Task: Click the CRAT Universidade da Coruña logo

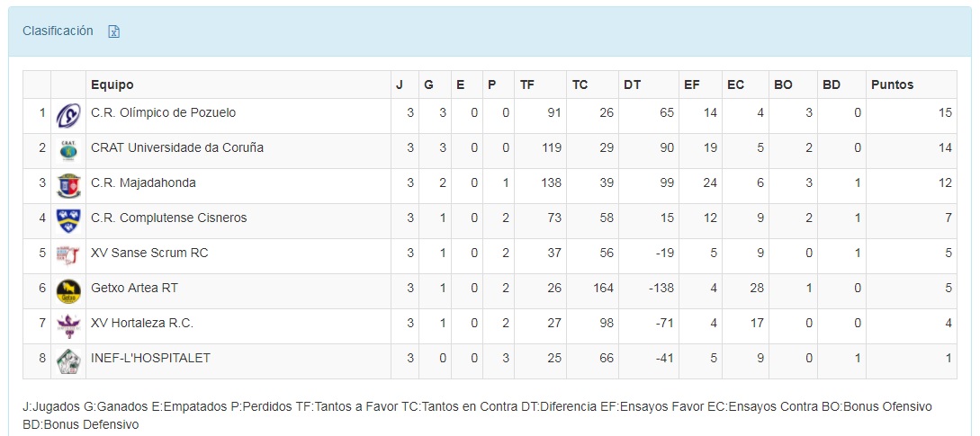Action: pos(68,150)
